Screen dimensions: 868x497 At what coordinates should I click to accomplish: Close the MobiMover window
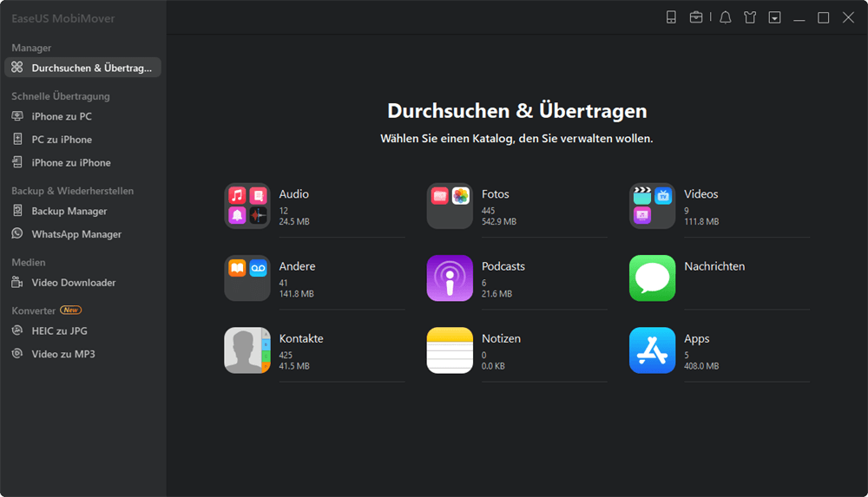pyautogui.click(x=848, y=18)
